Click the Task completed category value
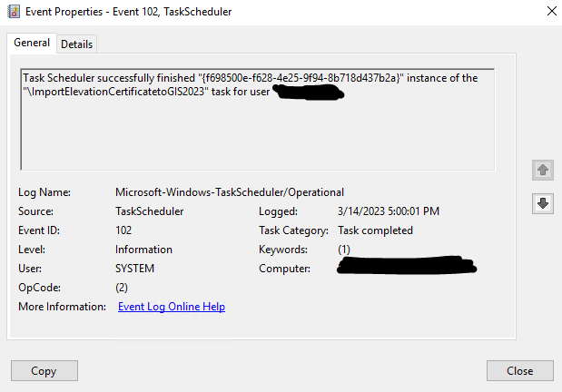 click(x=375, y=230)
